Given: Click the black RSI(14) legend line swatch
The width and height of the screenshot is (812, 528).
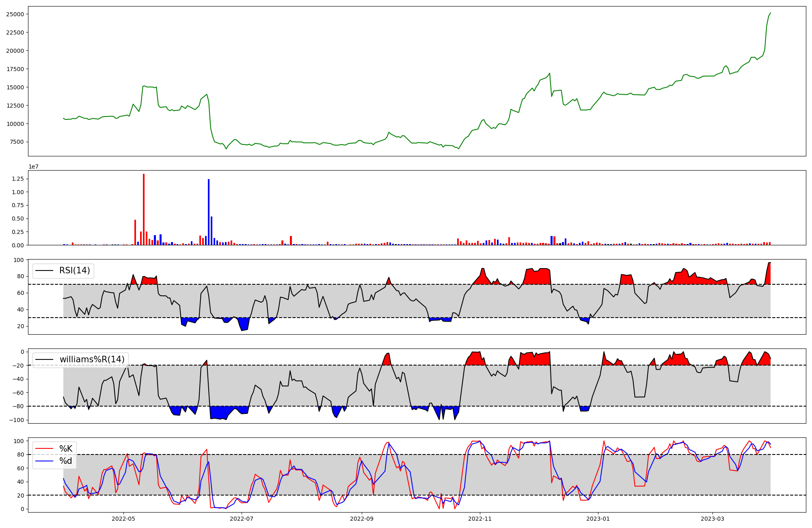Looking at the screenshot, I should [45, 270].
